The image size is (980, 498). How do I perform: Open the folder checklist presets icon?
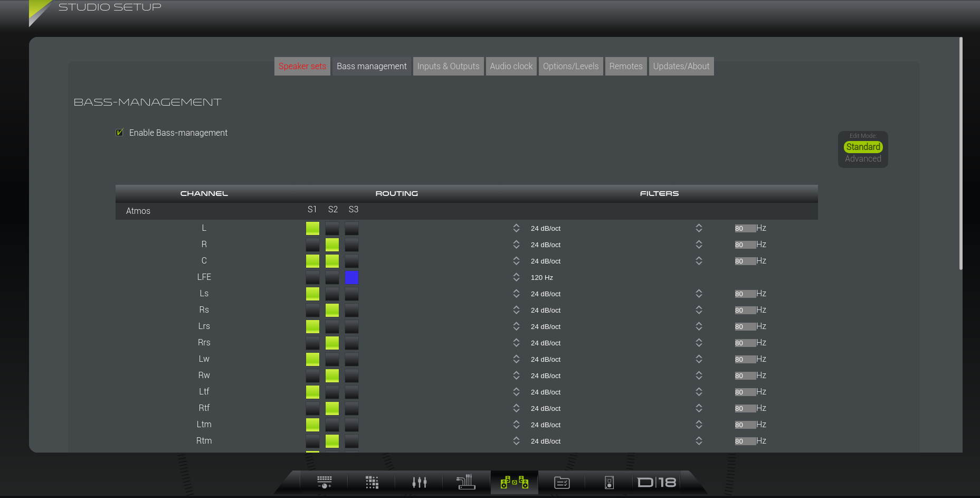coord(562,482)
